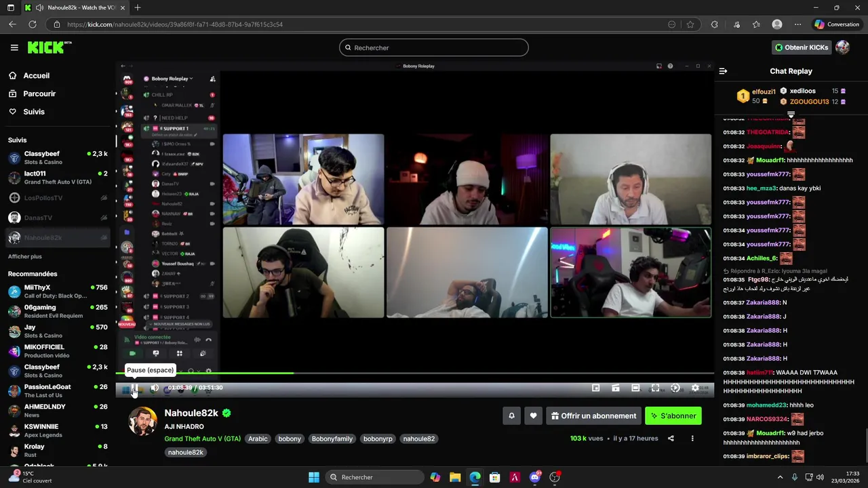Select the Bobonyfamily tag
Image resolution: width=868 pixels, height=488 pixels.
[332, 439]
